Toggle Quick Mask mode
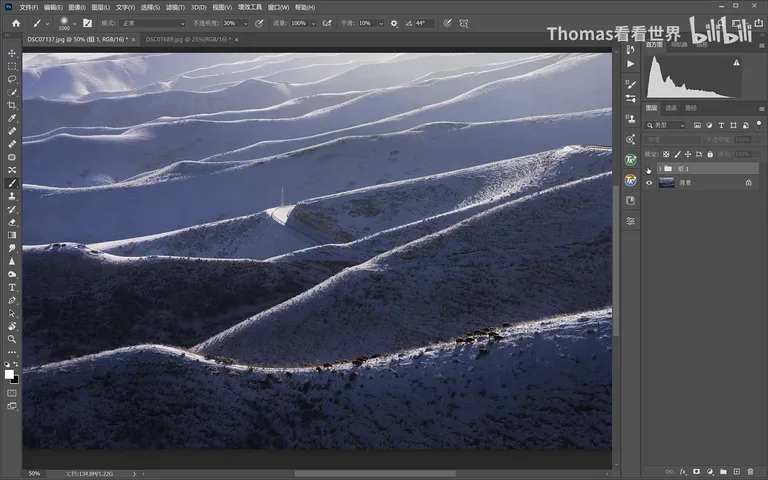 click(12, 393)
